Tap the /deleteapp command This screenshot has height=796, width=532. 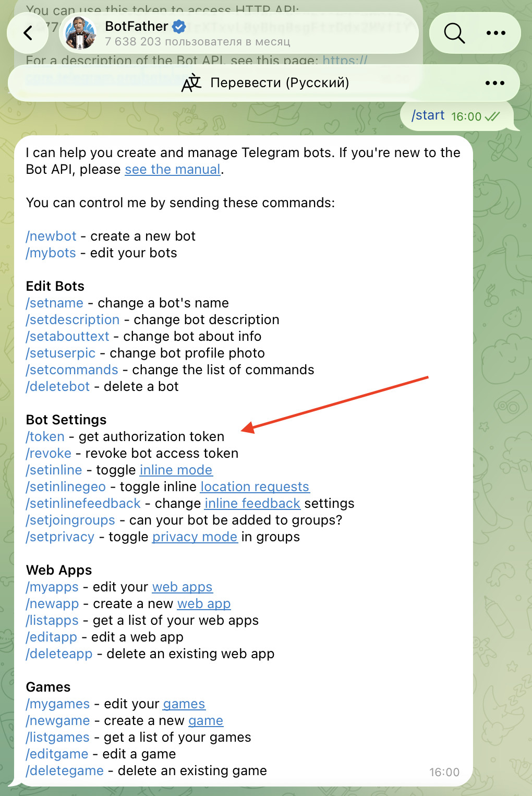pyautogui.click(x=59, y=654)
